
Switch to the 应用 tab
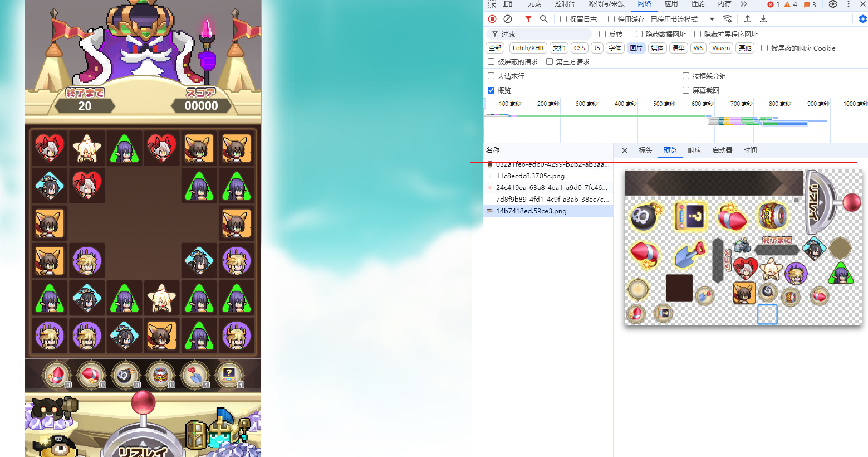(x=671, y=4)
